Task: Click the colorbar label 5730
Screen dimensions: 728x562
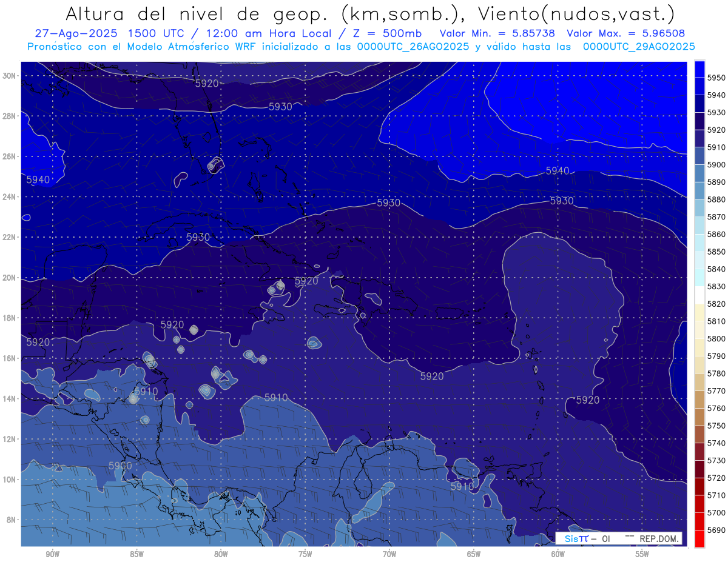Action: 716,461
